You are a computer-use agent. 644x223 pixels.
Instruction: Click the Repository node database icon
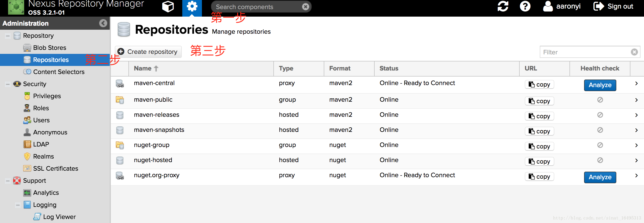(x=17, y=36)
